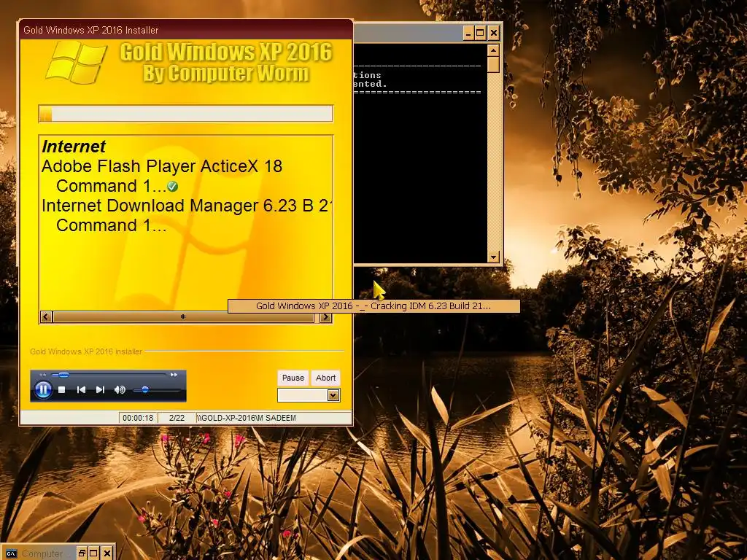Image resolution: width=747 pixels, height=560 pixels.
Task: Close the black console window
Action: coord(494,33)
